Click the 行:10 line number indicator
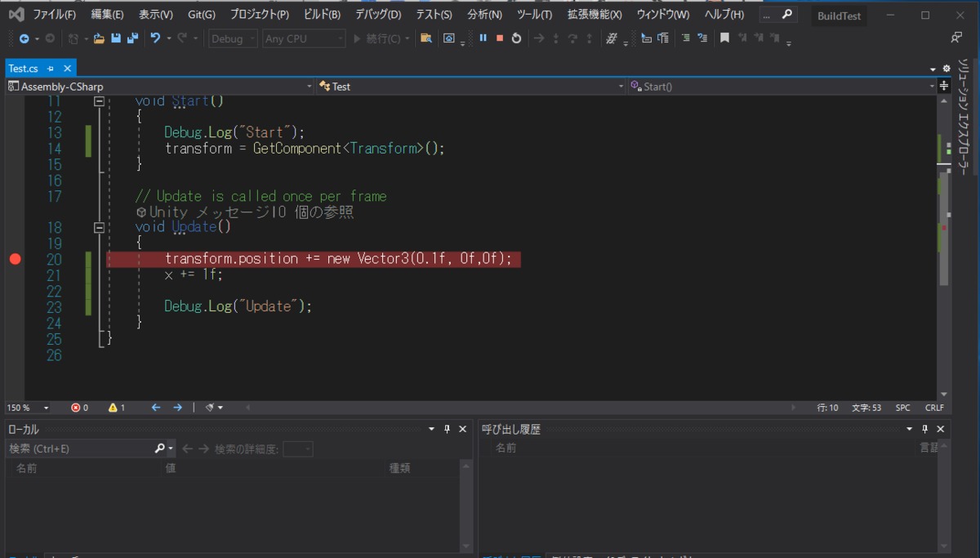Viewport: 980px width, 558px height. [827, 407]
